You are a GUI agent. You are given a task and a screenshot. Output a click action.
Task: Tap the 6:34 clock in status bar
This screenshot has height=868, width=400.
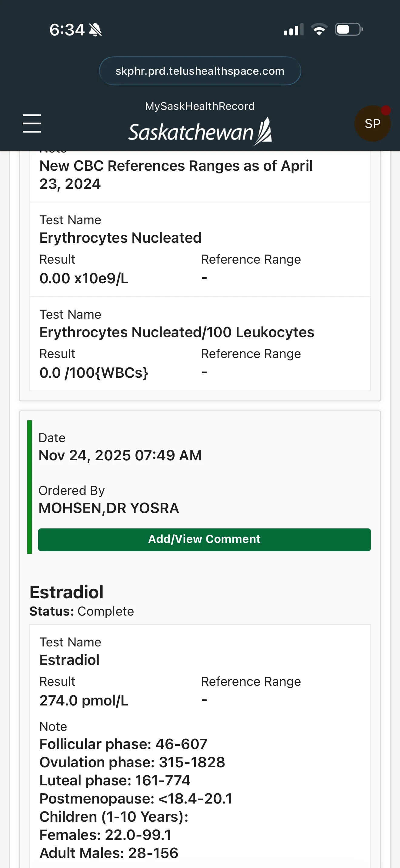click(x=67, y=30)
